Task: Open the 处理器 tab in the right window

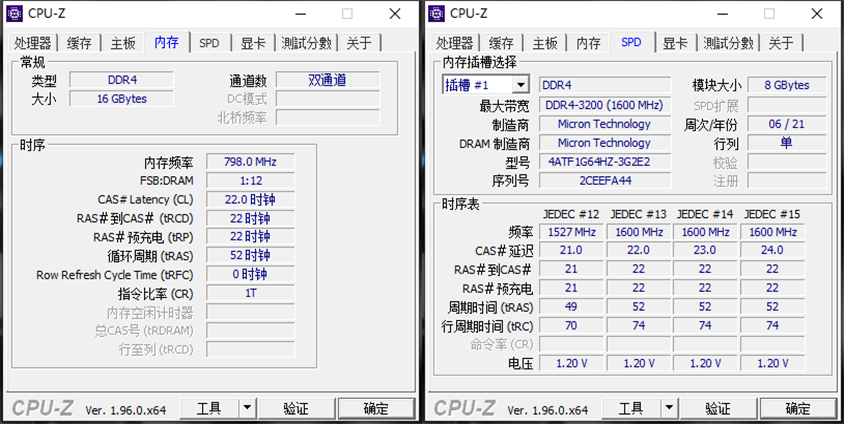Action: tap(455, 43)
